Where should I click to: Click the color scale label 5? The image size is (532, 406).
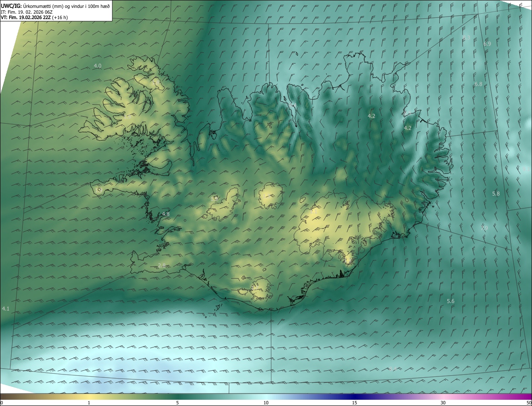pos(177,403)
